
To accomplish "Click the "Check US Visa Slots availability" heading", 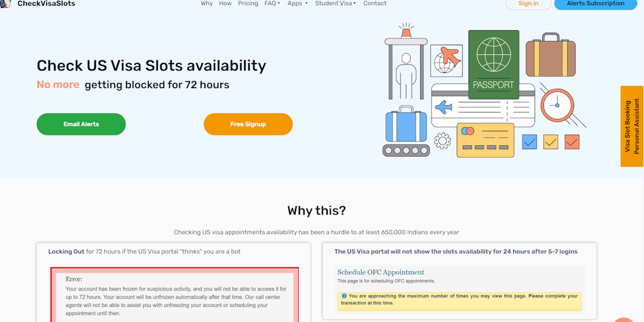I will 152,65.
